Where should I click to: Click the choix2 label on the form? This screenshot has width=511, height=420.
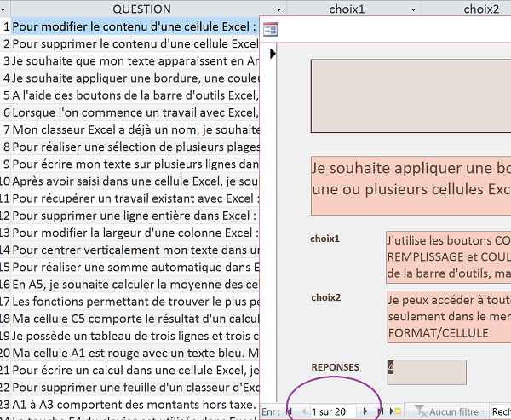click(x=326, y=297)
